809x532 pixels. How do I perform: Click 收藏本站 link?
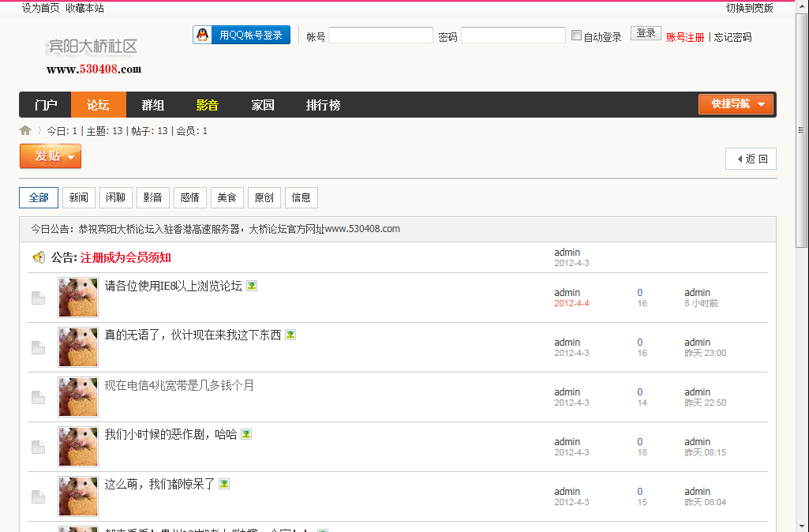tap(84, 8)
